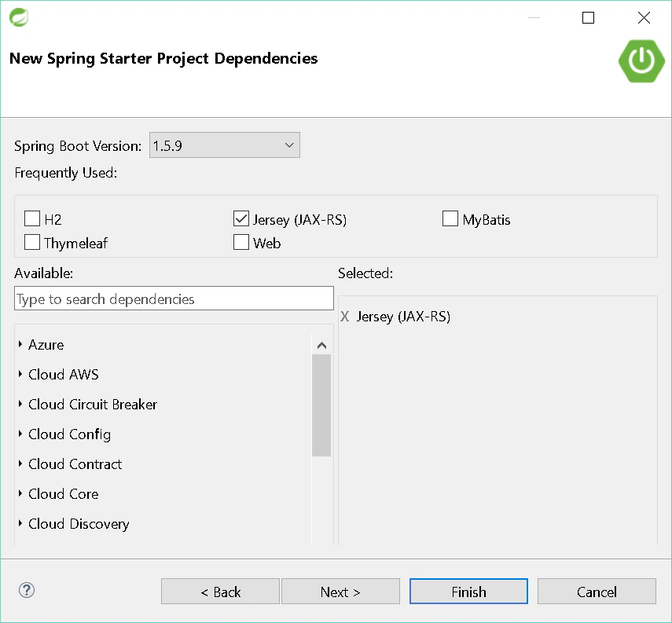Expand the Azure category arrow
This screenshot has height=623, width=672.
click(20, 344)
